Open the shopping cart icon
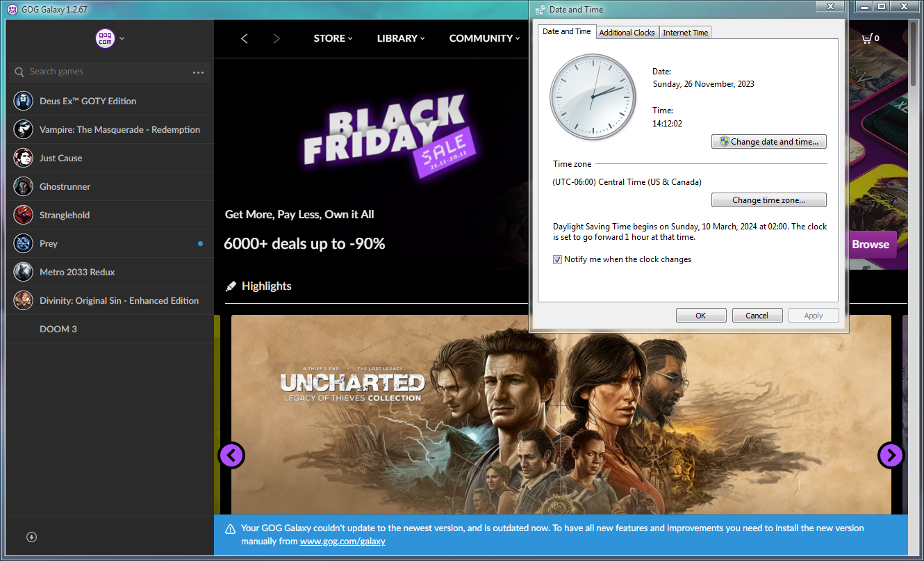 click(866, 38)
